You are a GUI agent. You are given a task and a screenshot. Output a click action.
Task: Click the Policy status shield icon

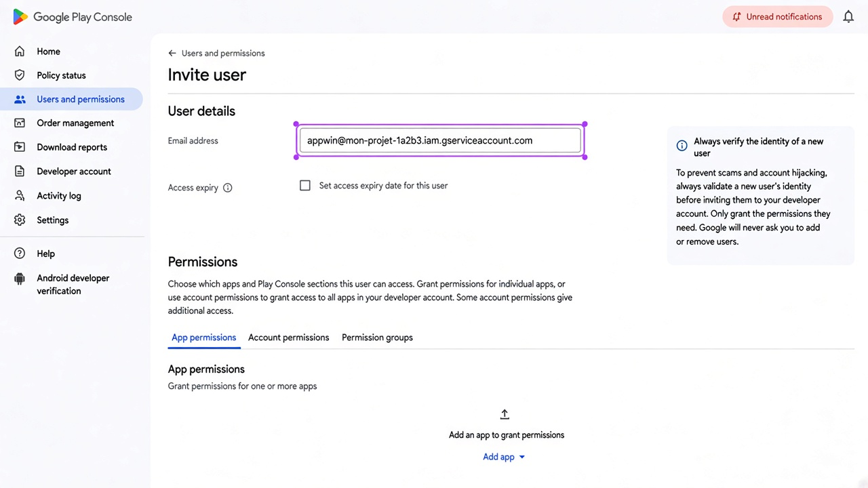(20, 75)
